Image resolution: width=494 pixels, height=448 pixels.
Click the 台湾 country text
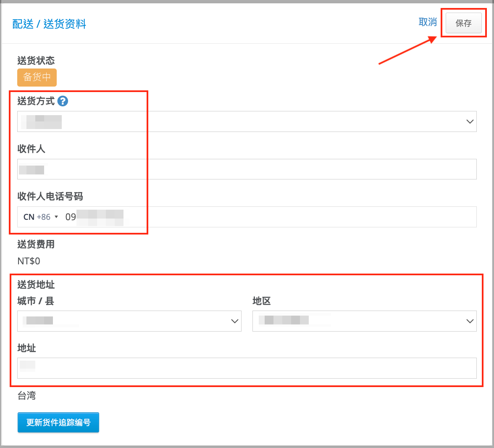pos(27,395)
